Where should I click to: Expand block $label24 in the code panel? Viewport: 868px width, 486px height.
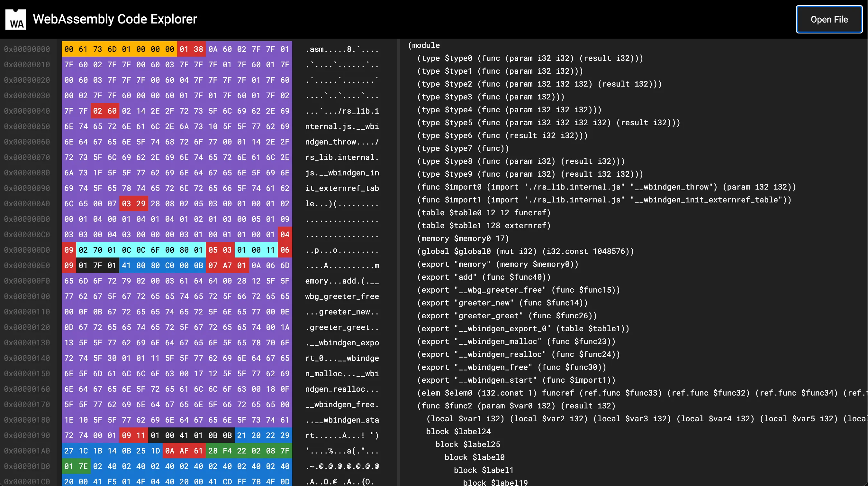[x=458, y=431]
